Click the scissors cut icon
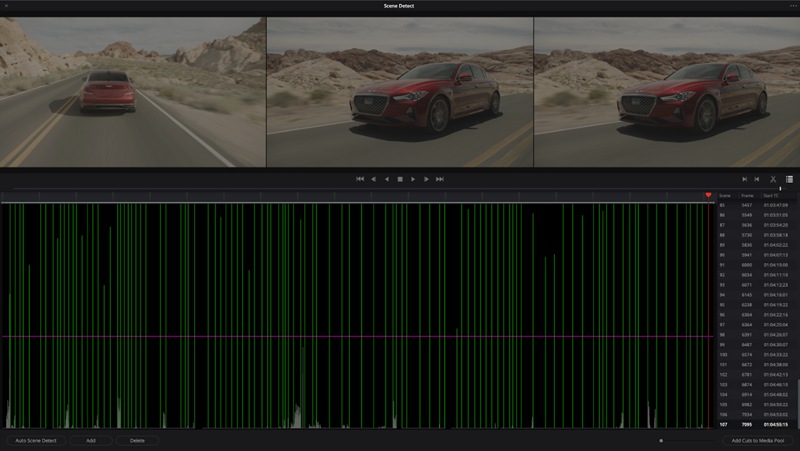The height and width of the screenshot is (451, 800). 773,179
